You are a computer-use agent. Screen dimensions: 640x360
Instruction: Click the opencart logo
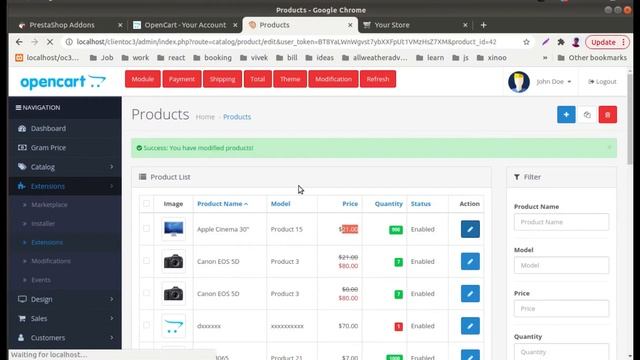pos(63,82)
